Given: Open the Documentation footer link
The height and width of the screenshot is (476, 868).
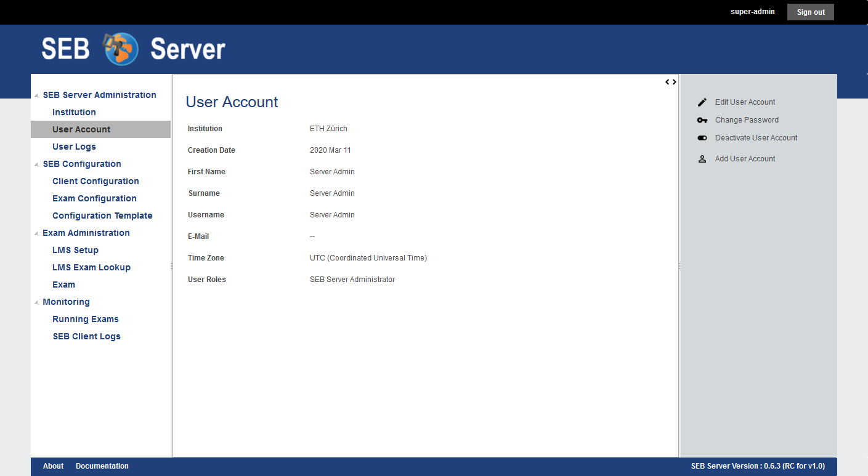Looking at the screenshot, I should point(102,466).
